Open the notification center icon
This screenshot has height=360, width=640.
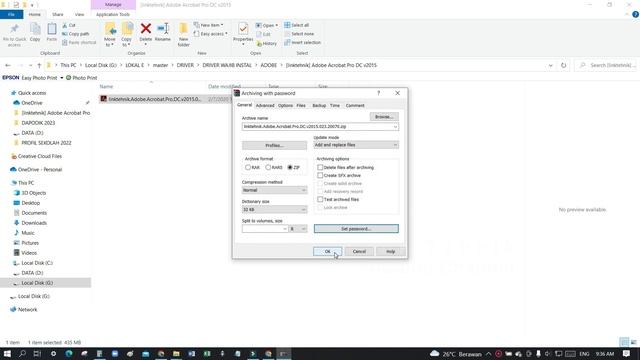pyautogui.click(x=627, y=353)
